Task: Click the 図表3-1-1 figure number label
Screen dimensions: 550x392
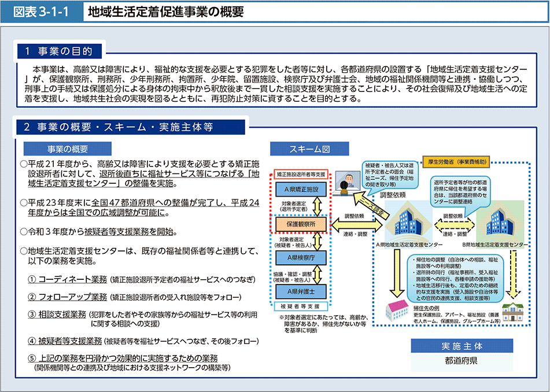Action: 42,11
